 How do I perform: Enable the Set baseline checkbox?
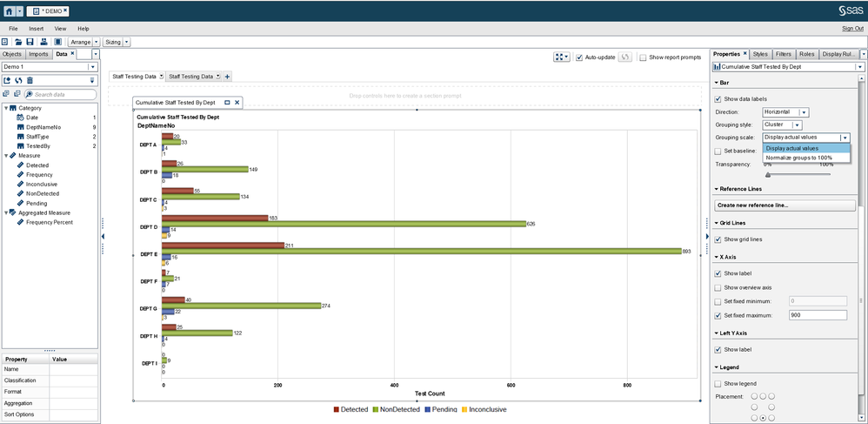click(x=718, y=151)
